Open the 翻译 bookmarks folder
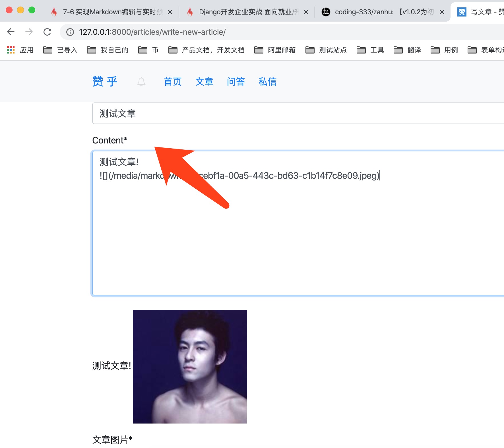This screenshot has height=448, width=504. click(x=407, y=50)
